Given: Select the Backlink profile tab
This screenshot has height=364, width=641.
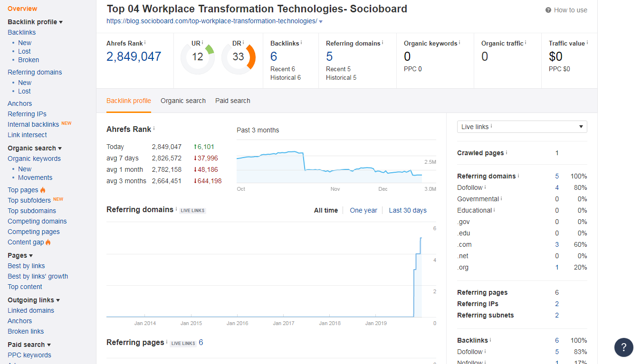Looking at the screenshot, I should coord(129,101).
